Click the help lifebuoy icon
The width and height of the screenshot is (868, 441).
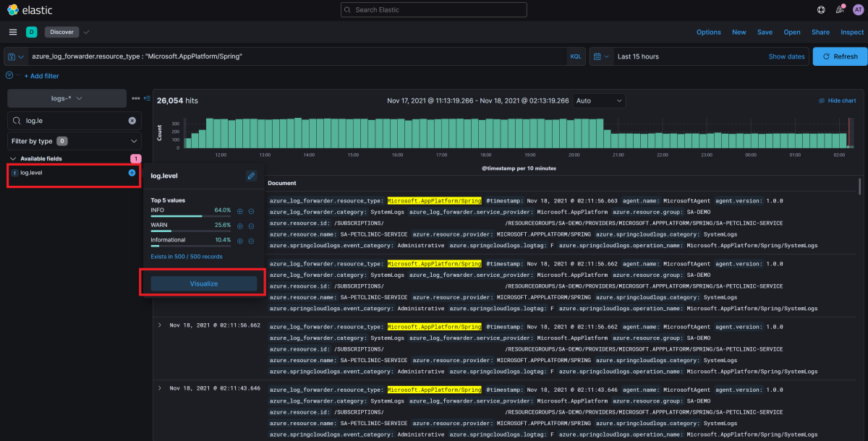coord(821,10)
